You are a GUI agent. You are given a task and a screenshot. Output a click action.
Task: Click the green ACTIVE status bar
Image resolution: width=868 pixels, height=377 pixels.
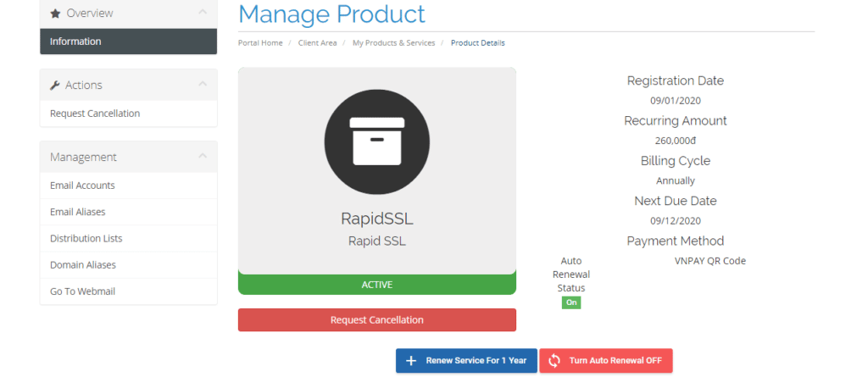(376, 285)
